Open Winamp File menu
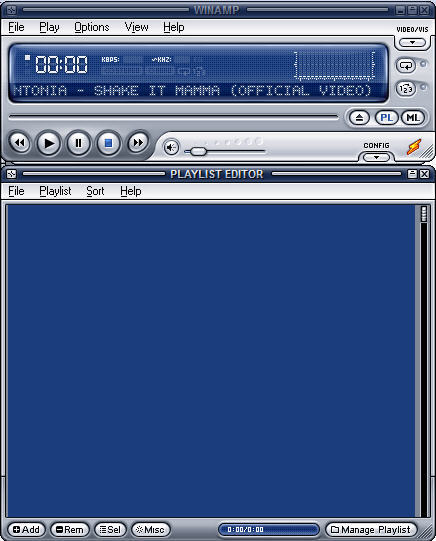Viewport: 436px width, 541px height. [16, 27]
